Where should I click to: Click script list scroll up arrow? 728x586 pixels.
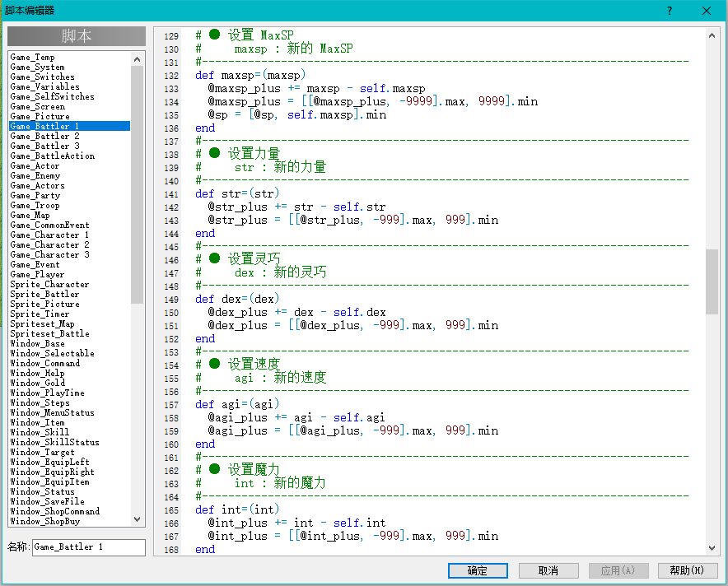[137, 59]
